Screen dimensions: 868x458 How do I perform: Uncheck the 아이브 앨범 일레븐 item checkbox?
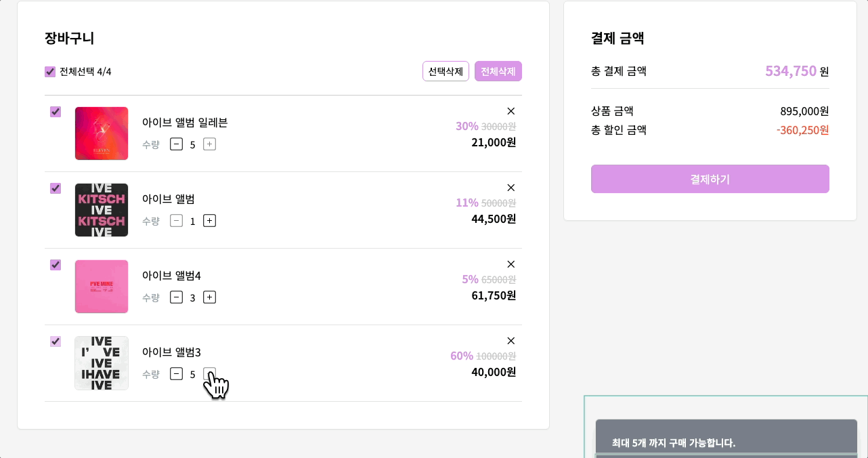56,112
